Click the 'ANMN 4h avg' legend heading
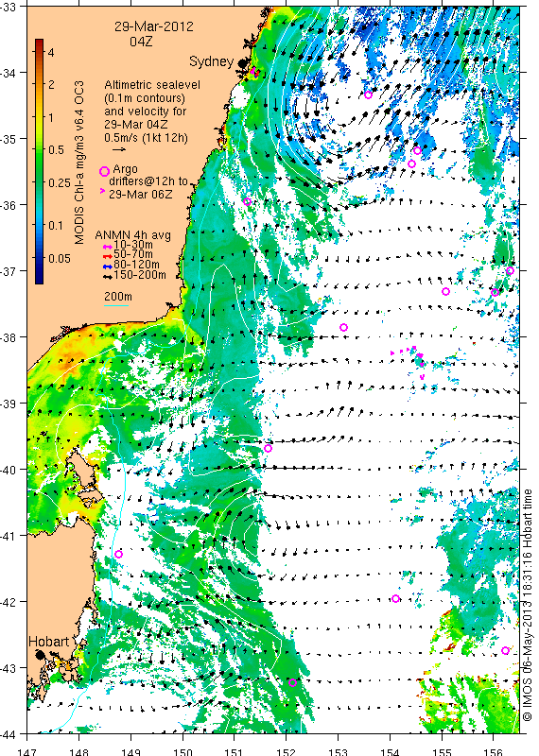The image size is (539, 756). 132,235
